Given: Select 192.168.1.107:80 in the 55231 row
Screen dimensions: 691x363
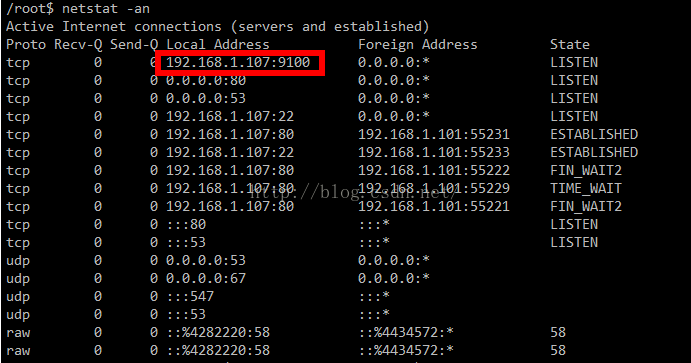Looking at the screenshot, I should [x=230, y=135].
